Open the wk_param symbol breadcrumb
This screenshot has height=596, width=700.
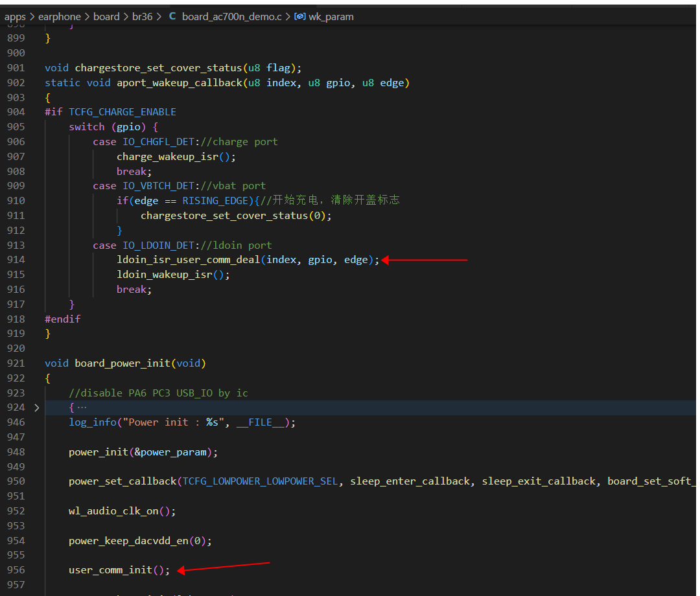[331, 17]
